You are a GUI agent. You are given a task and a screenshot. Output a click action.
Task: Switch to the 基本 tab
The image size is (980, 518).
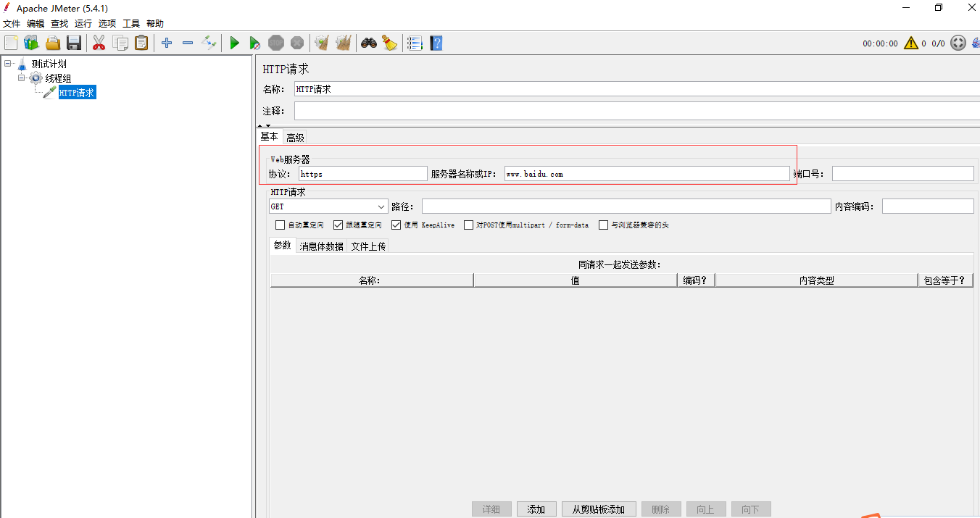[269, 136]
